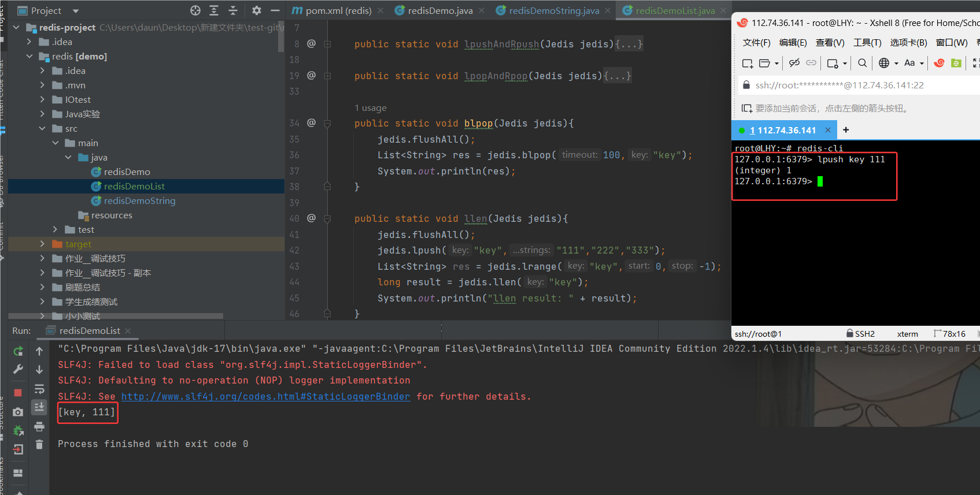Click Xshell green Xftp icon
980x495 pixels.
coord(956,63)
